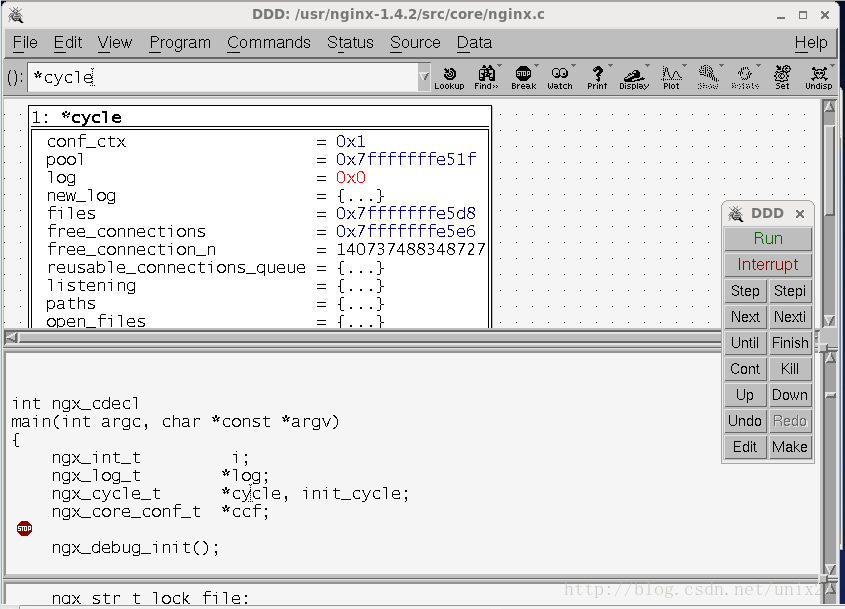845x609 pixels.
Task: Click the Show toolbar icon
Action: tap(708, 78)
